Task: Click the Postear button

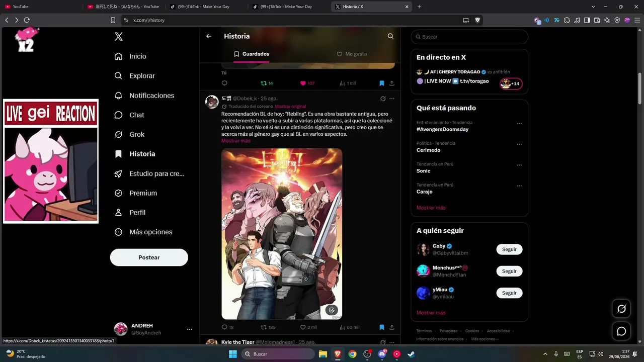Action: point(149,257)
